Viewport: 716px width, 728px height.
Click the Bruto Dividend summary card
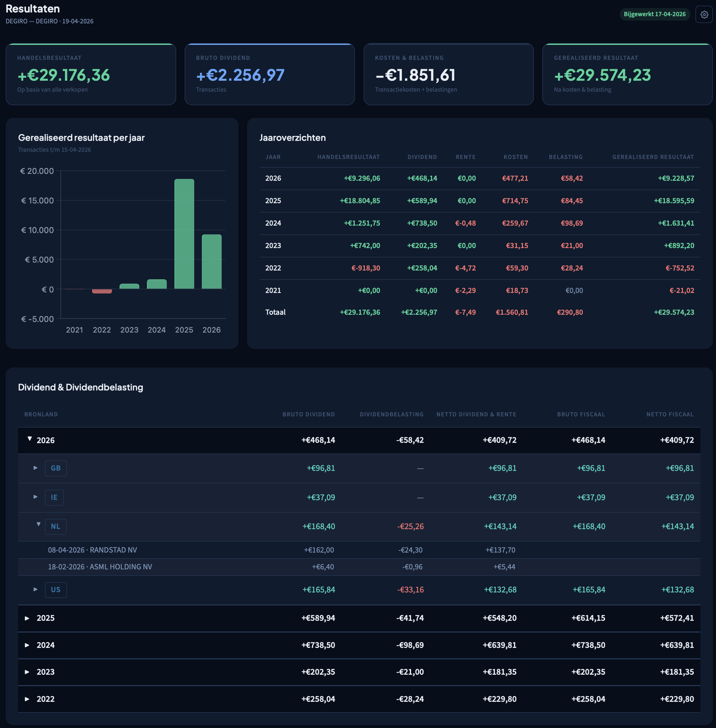(270, 74)
